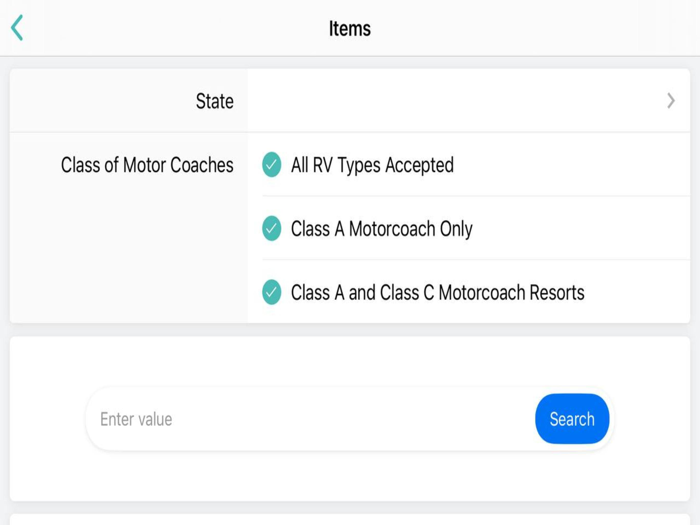Deselect the Class A and Class C checkmark

coord(272,293)
